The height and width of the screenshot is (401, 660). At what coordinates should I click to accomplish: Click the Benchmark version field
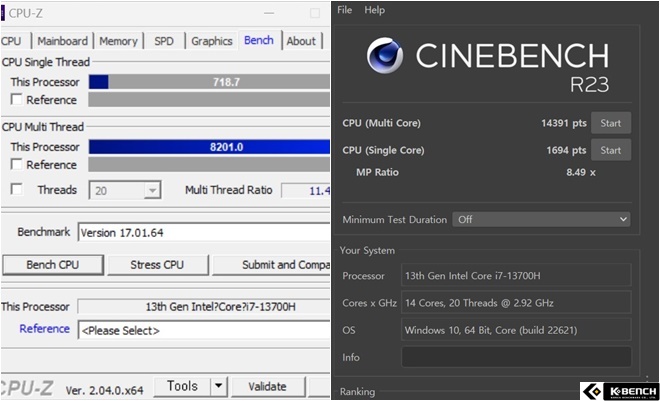(x=204, y=232)
